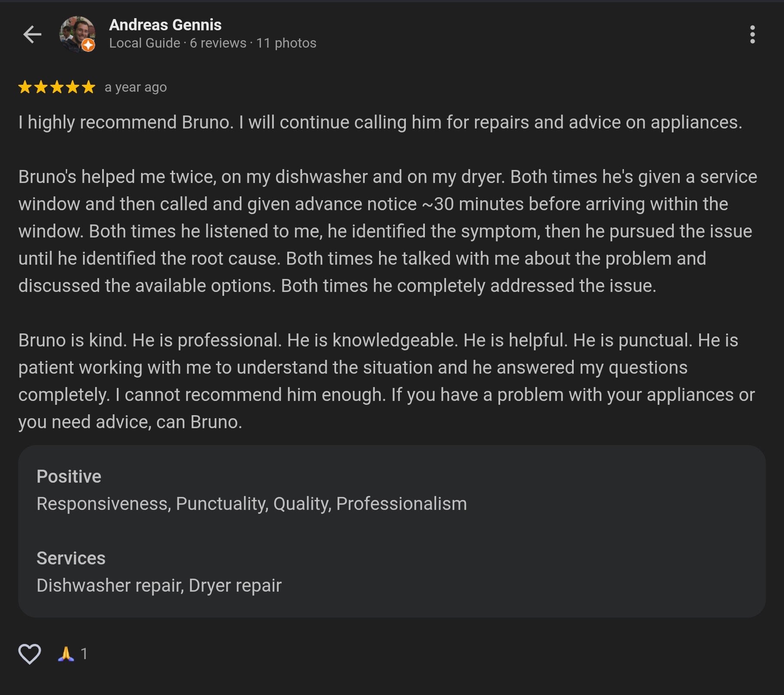The height and width of the screenshot is (695, 784).
Task: Open the Andreas Gennis reviewer name
Action: pos(165,25)
